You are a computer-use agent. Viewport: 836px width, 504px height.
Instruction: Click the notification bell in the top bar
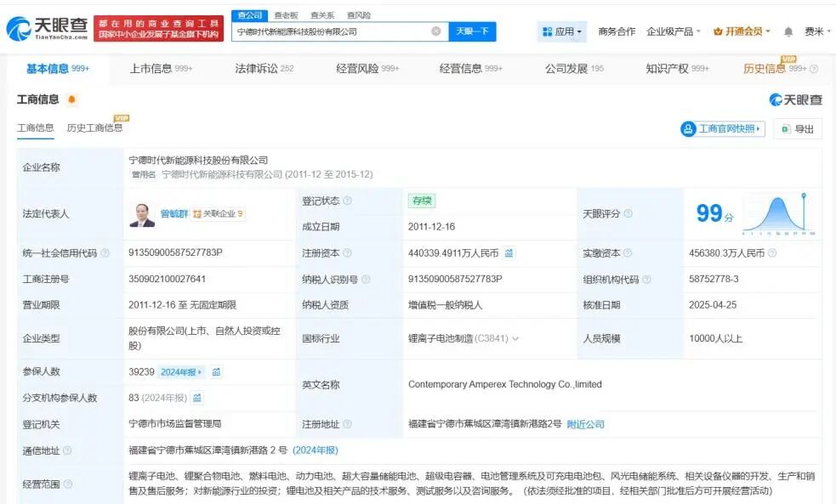pyautogui.click(x=788, y=31)
